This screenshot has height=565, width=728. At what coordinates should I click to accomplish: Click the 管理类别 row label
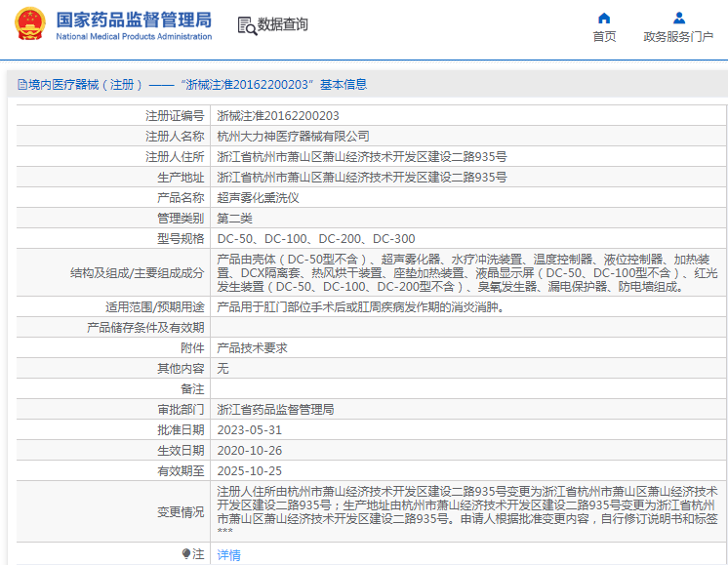tap(181, 219)
